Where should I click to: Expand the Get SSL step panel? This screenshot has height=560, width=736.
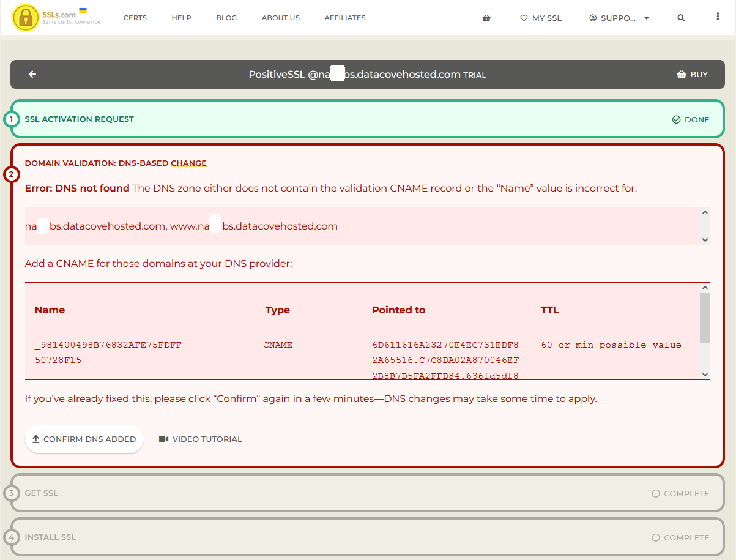[367, 493]
